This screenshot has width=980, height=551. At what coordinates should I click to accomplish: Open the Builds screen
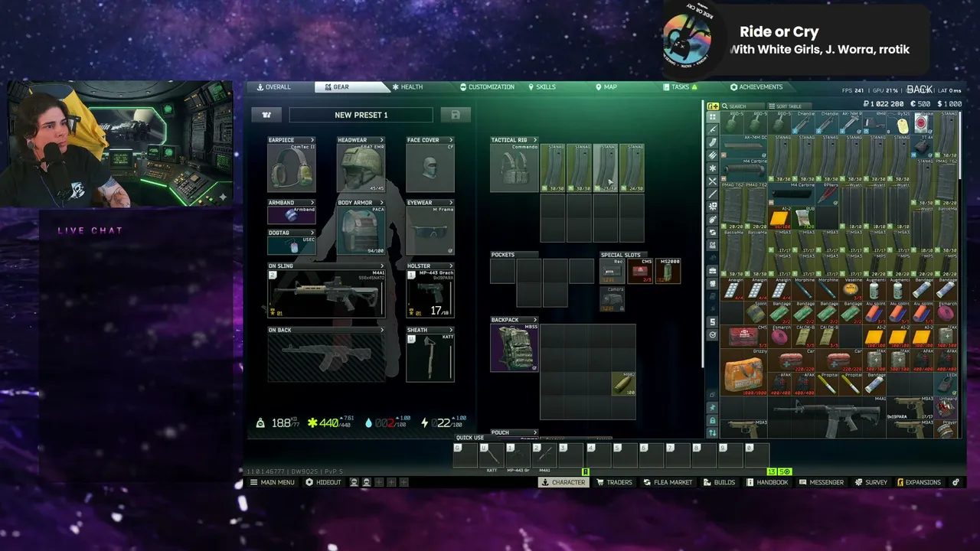(x=720, y=482)
